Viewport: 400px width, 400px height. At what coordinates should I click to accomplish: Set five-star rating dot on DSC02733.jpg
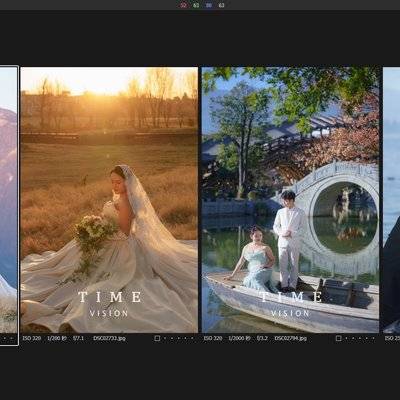coord(192,338)
